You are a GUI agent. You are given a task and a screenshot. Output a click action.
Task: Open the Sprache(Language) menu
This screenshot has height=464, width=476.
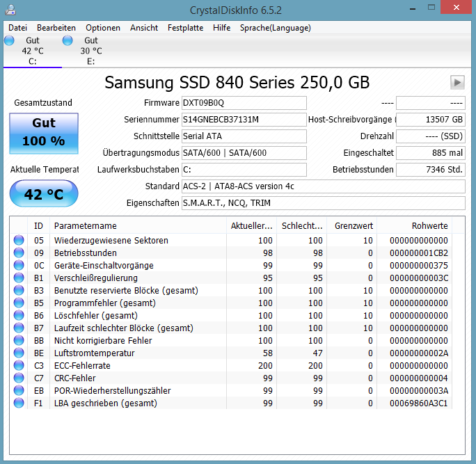click(275, 28)
